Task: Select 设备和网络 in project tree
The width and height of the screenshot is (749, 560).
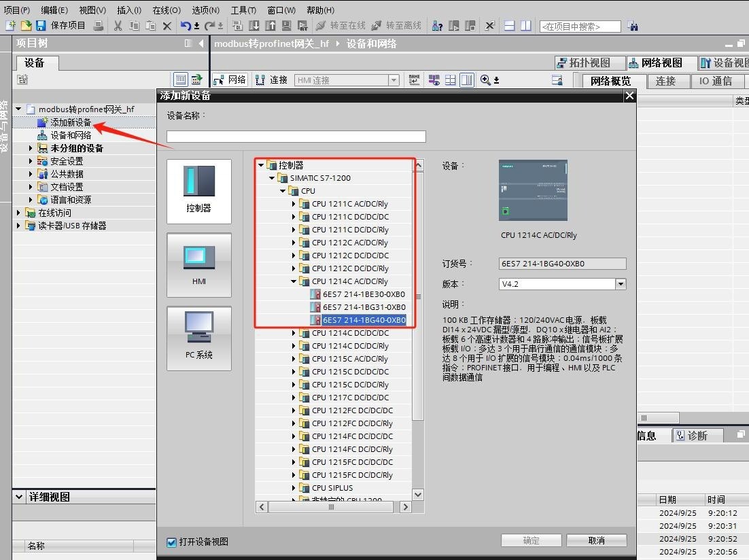Action: point(71,135)
